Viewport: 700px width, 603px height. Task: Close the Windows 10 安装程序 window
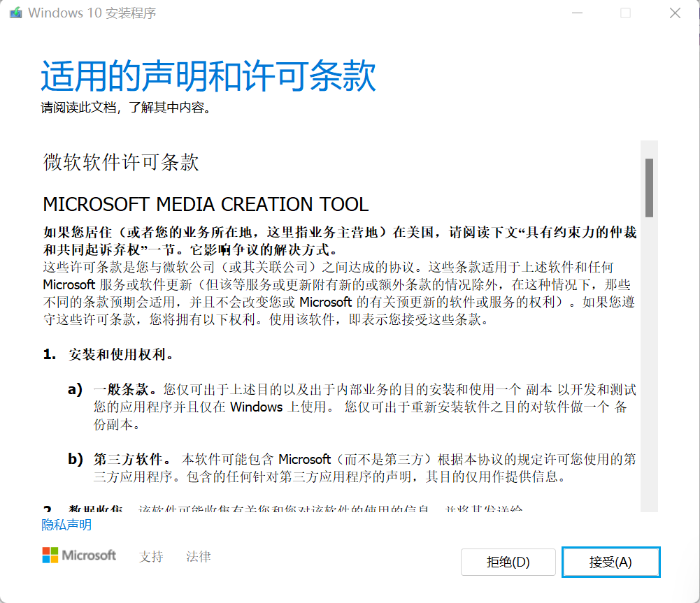tap(673, 13)
